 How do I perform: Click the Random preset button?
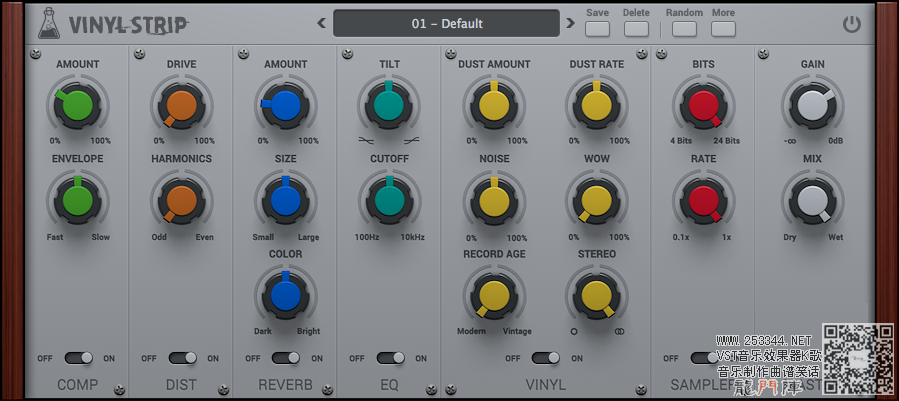[x=684, y=29]
